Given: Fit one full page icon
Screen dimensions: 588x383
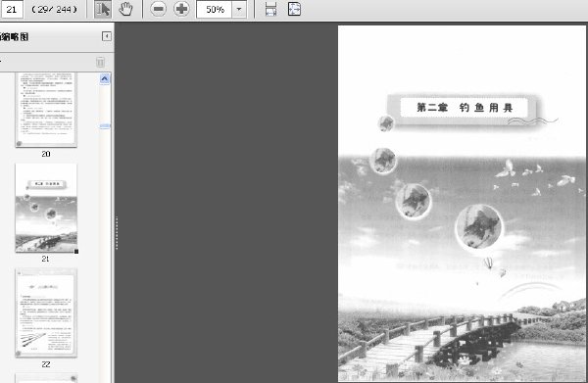Looking at the screenshot, I should (294, 9).
